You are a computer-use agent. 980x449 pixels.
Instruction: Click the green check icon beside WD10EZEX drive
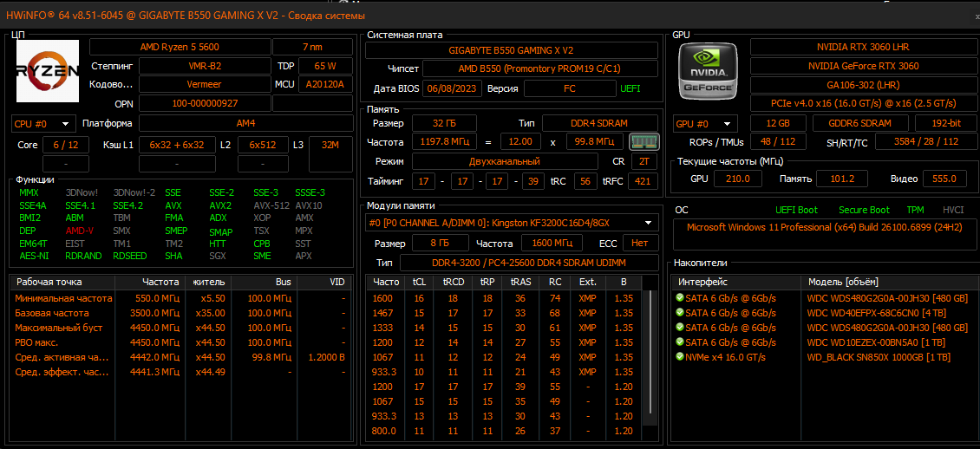pos(679,342)
